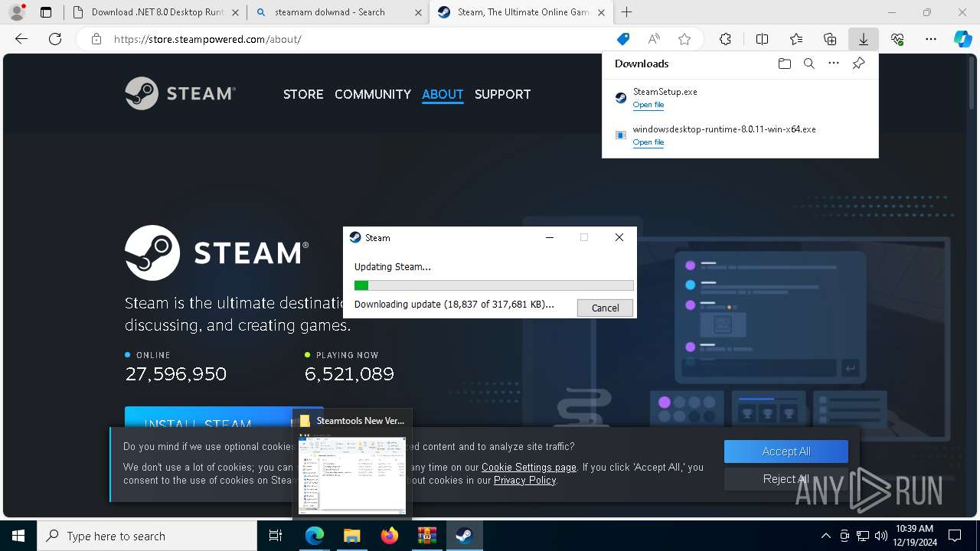Open the Cookie Settings page link

point(529,467)
